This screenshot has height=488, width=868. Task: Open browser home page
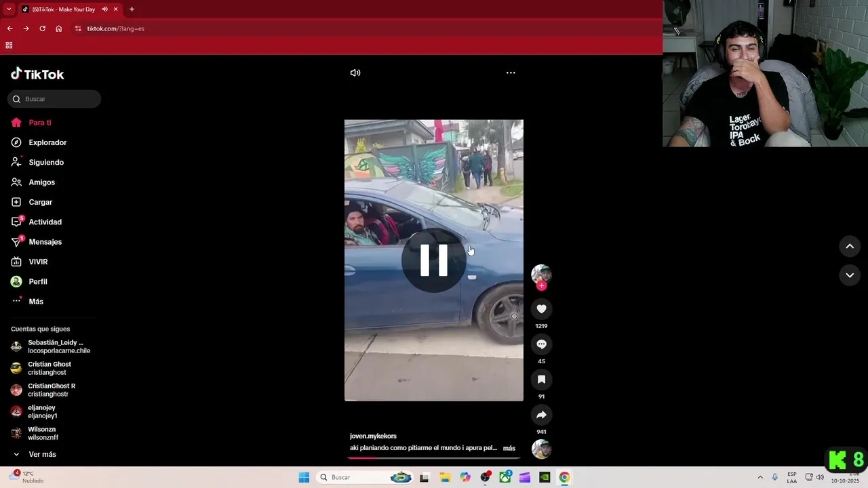[59, 28]
